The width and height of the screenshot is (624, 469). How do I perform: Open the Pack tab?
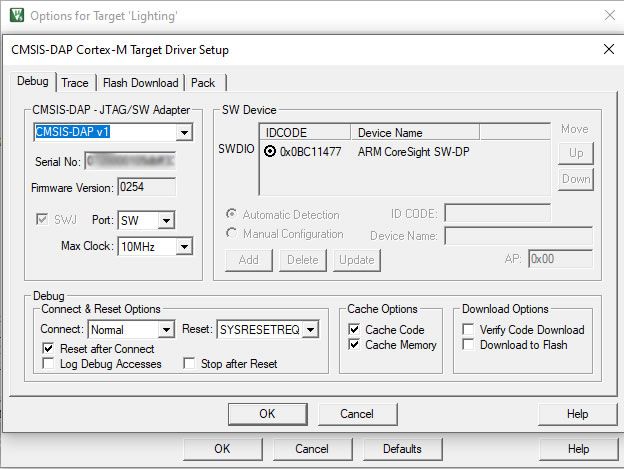click(x=203, y=83)
